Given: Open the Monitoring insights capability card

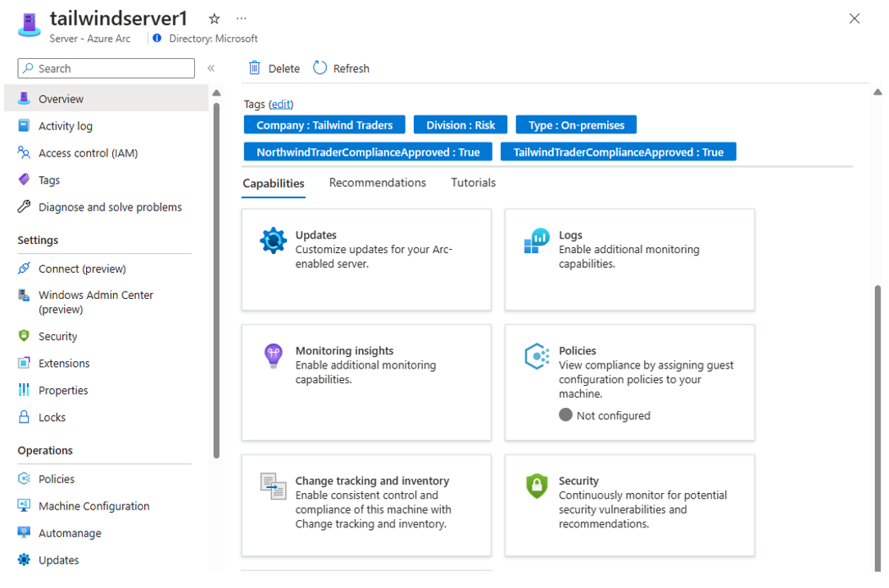Looking at the screenshot, I should click(366, 382).
